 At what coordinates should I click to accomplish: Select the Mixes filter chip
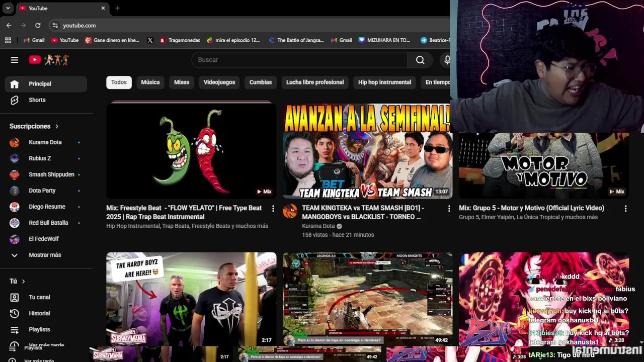tap(182, 82)
